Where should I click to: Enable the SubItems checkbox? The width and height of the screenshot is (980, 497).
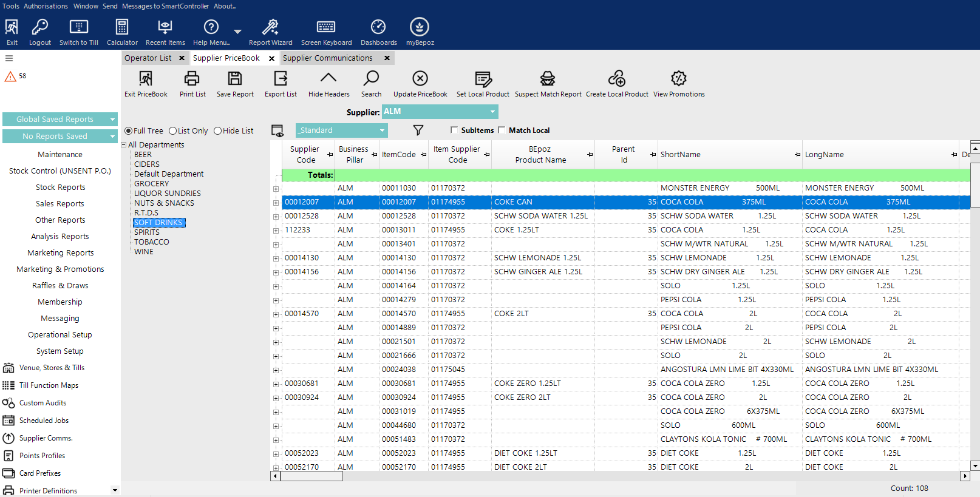(454, 130)
